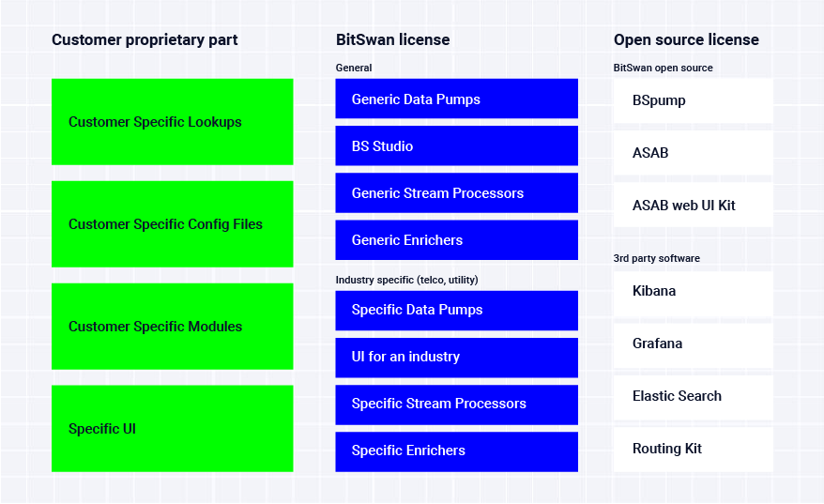The width and height of the screenshot is (824, 504).
Task: Click the BitSwan license heading
Action: (392, 40)
